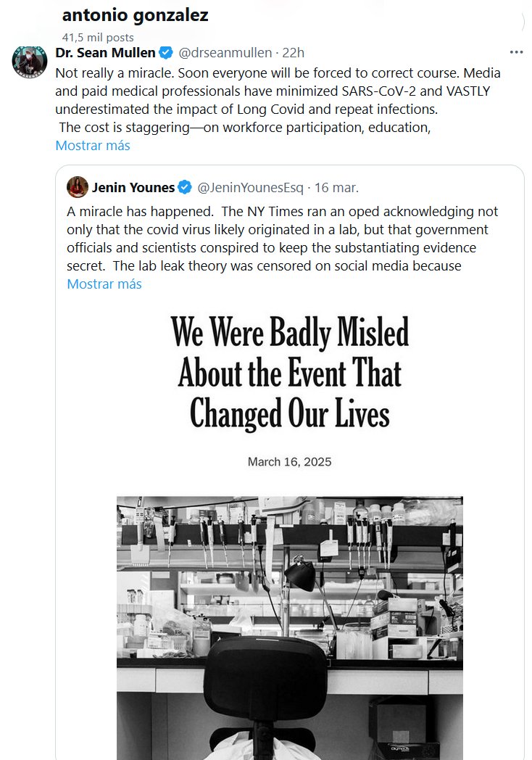
Task: Click the 41,5 mil posts count
Action: pos(98,37)
